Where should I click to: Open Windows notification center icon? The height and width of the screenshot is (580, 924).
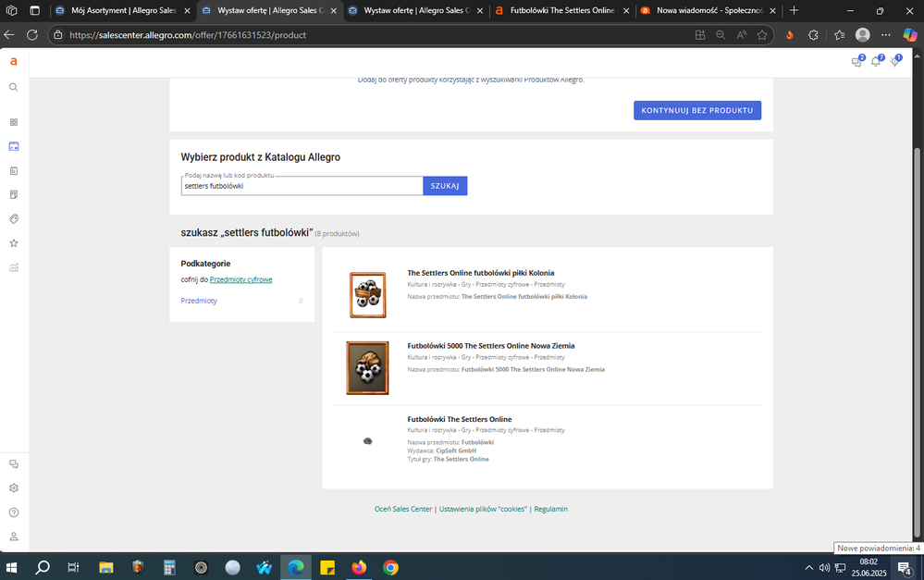[x=904, y=568]
